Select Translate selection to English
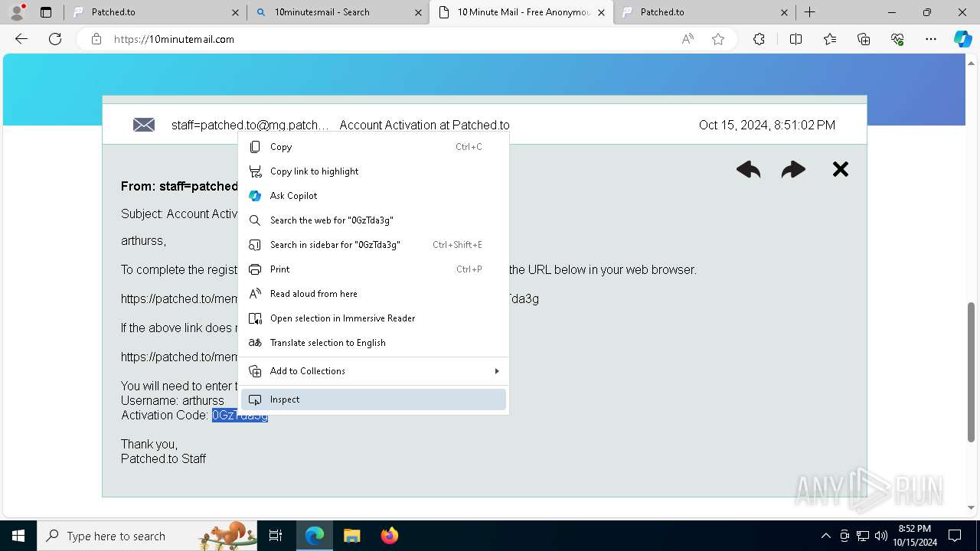980x551 pixels. coord(374,343)
